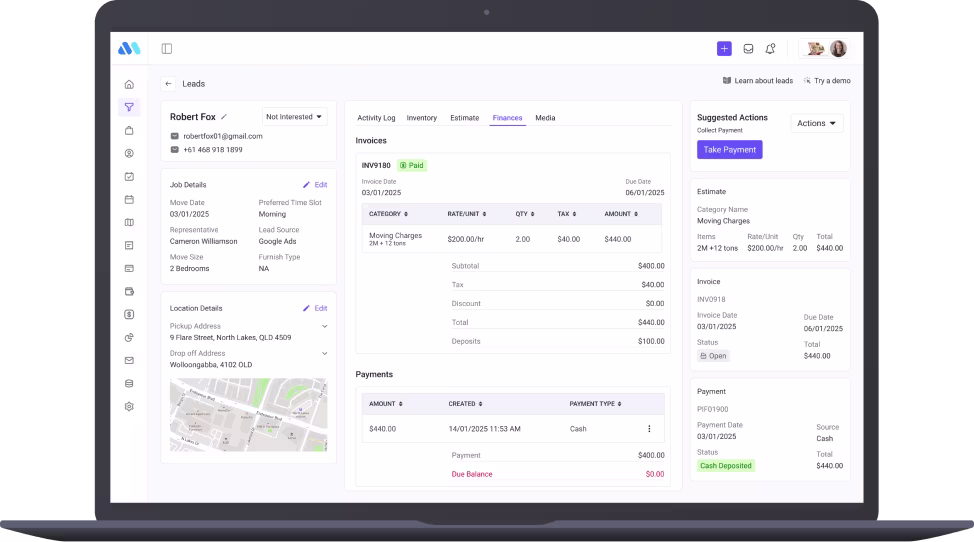
Task: Open three-dot menu on the Cash payment row
Action: point(648,429)
